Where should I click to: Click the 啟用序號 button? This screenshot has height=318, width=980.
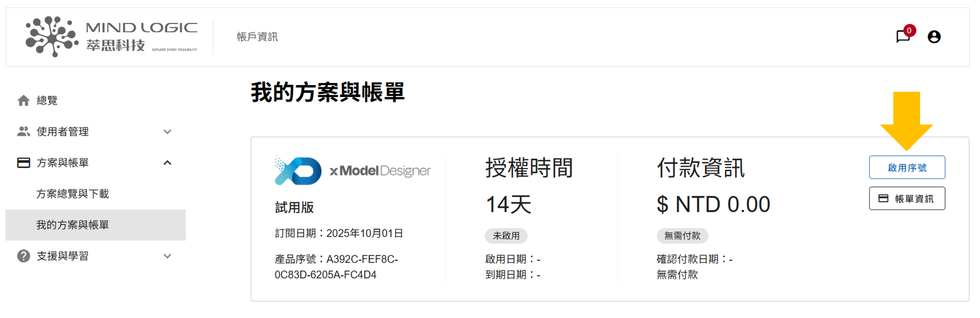[907, 167]
